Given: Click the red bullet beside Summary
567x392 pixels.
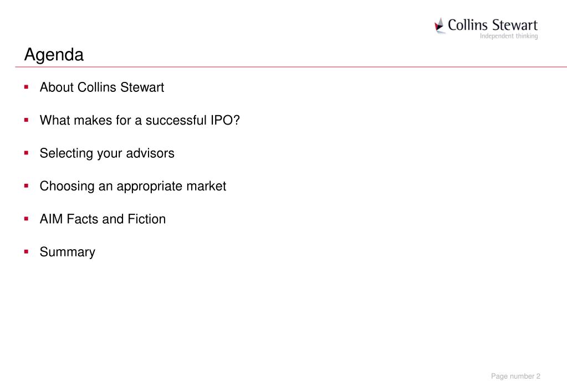Looking at the screenshot, I should tap(27, 251).
